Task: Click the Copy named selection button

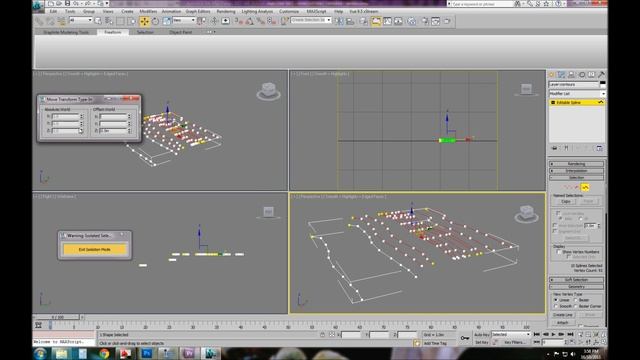Action: coord(566,202)
